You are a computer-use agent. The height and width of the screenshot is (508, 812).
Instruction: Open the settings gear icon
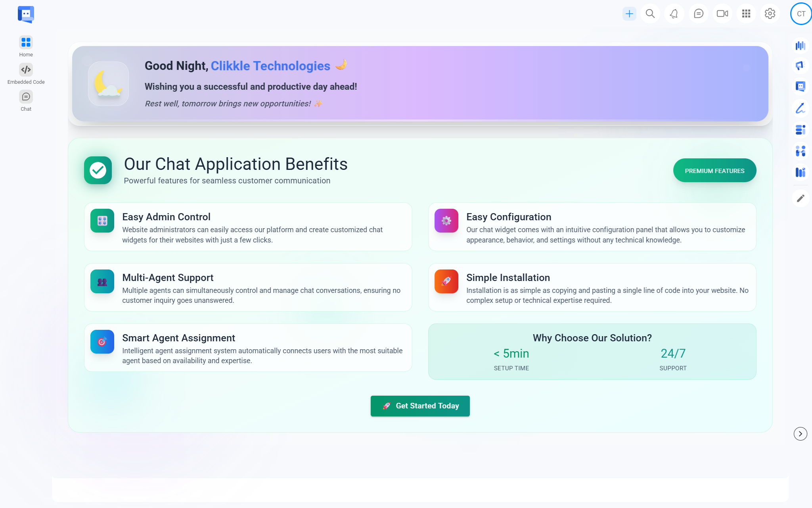point(770,14)
